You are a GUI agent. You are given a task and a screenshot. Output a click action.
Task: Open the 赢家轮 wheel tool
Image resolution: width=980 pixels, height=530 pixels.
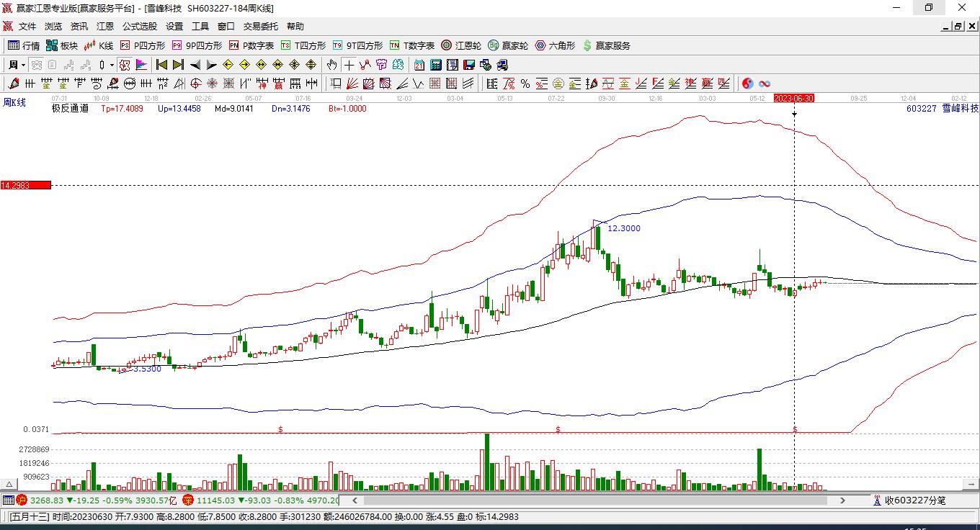508,45
